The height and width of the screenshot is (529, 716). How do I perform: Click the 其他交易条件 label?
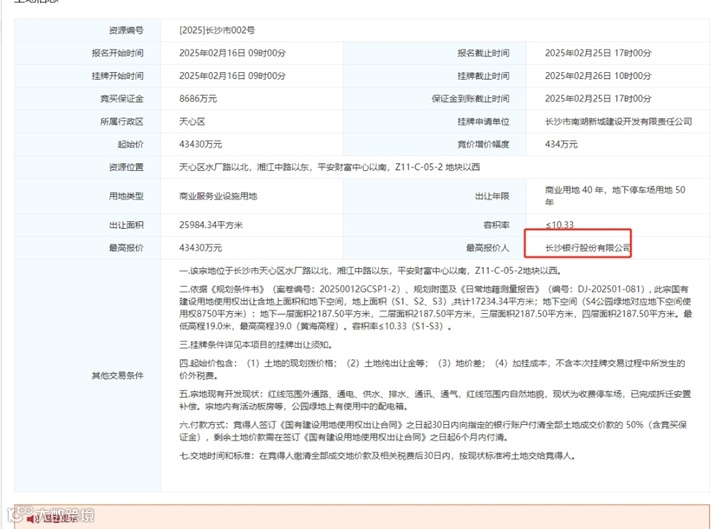[117, 376]
